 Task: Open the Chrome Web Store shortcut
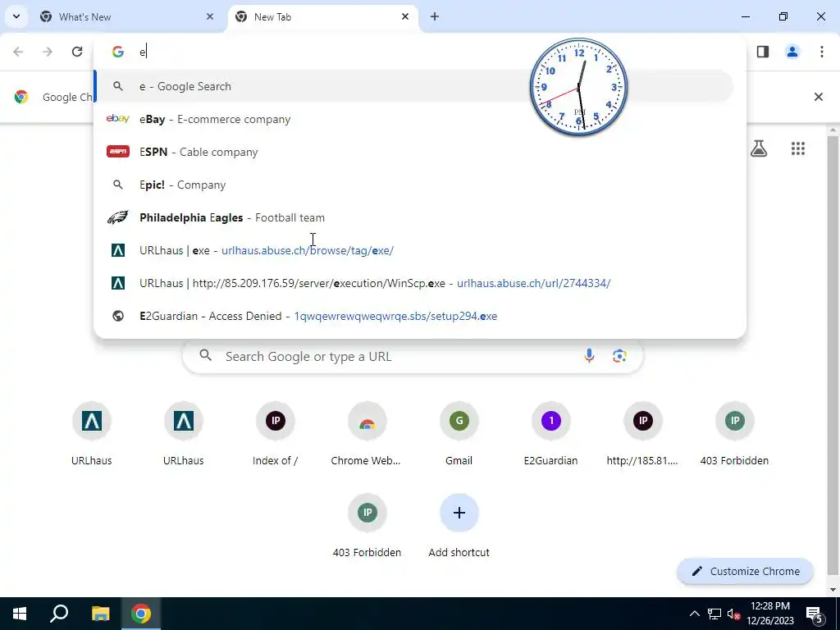367,434
